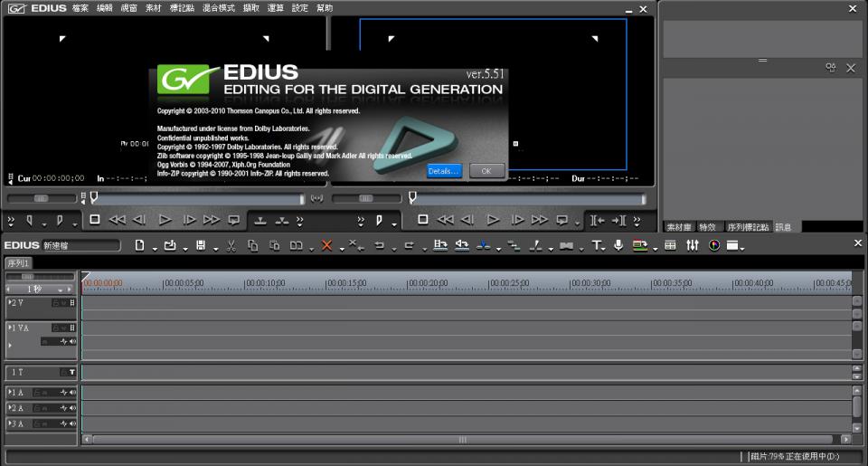Toggle loop playback in the Player monitor
The image size is (868, 466).
point(234,220)
